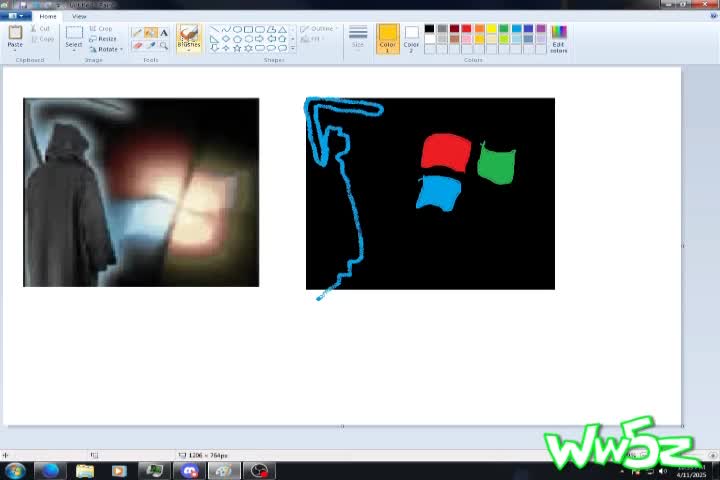The image size is (720, 480).
Task: Open the Discord taskbar icon
Action: (x=189, y=471)
